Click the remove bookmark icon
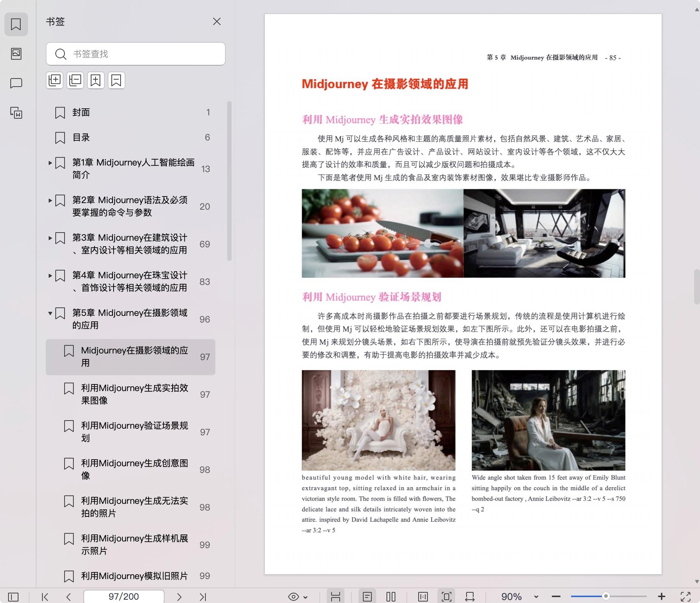This screenshot has width=700, height=603. 117,80
